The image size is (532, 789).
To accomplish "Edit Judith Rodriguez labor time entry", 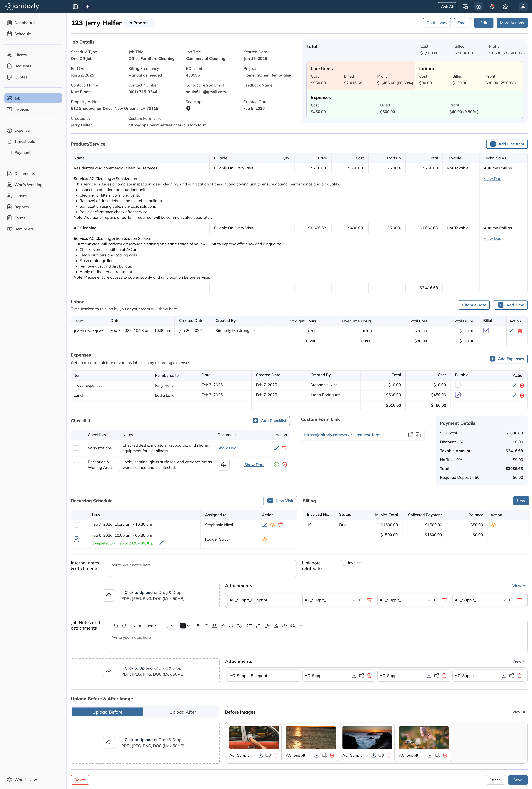I will (512, 331).
